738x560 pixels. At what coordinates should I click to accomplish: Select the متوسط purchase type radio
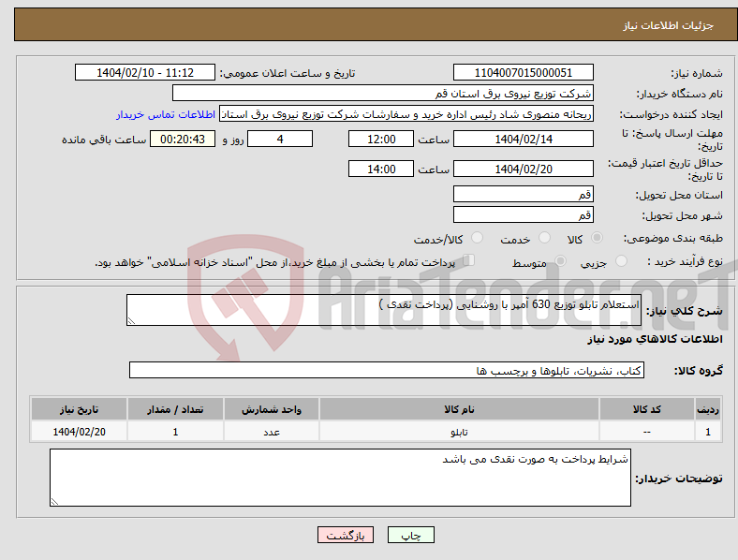560,260
